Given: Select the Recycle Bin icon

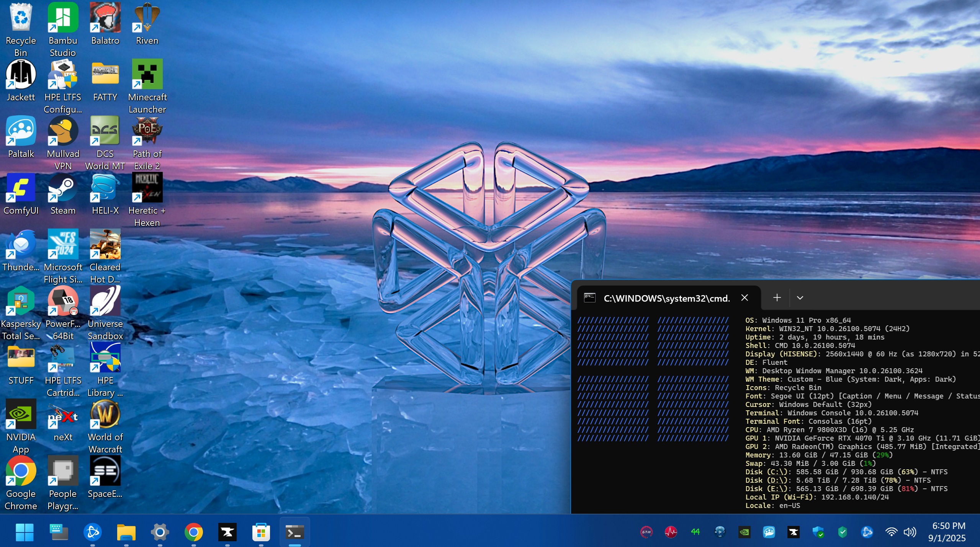Looking at the screenshot, I should click(x=21, y=18).
